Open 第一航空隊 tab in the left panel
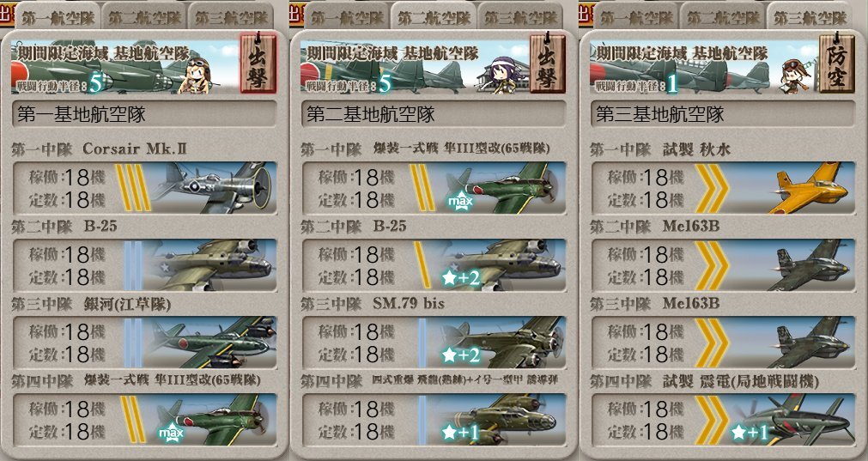 pyautogui.click(x=58, y=17)
